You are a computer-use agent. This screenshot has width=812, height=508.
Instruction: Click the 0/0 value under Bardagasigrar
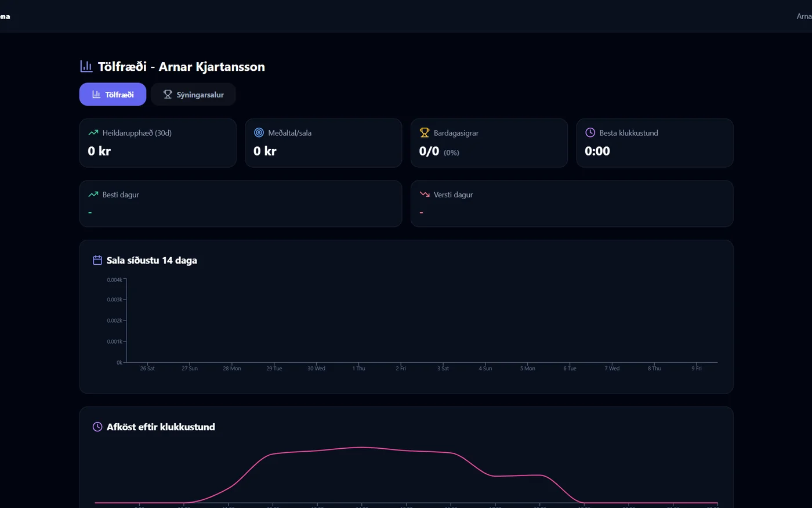point(429,152)
